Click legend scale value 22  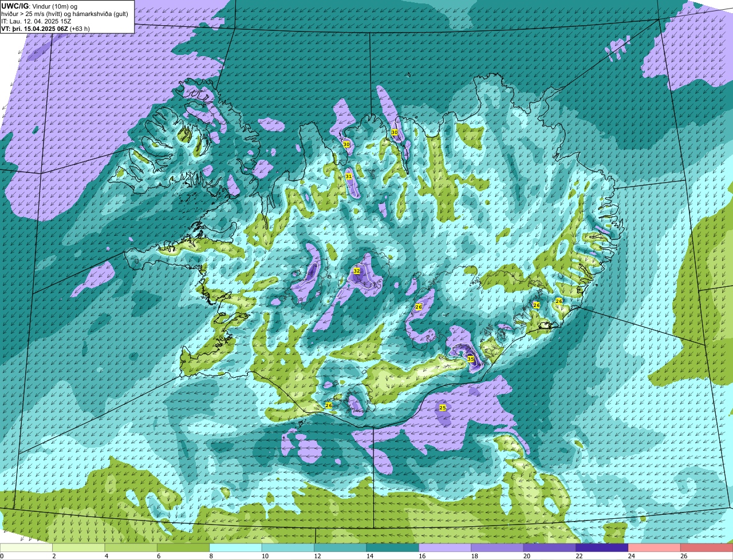pos(579,556)
